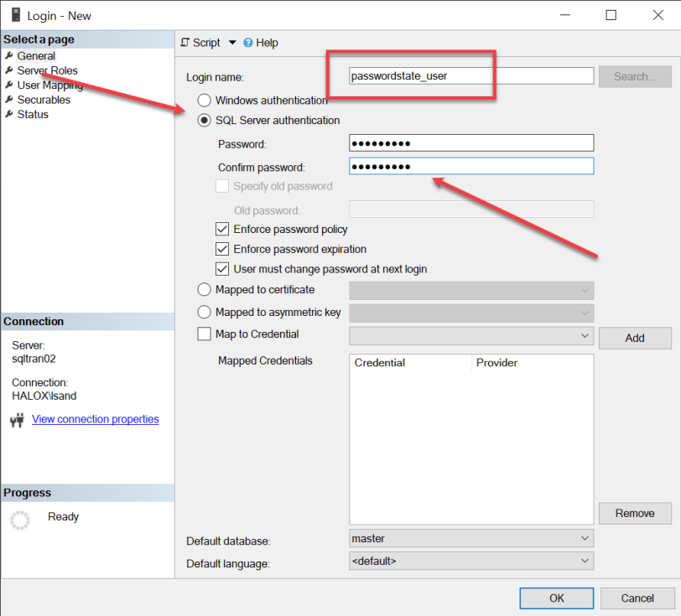Image resolution: width=681 pixels, height=616 pixels.
Task: Open View connection properties link
Action: click(x=95, y=419)
